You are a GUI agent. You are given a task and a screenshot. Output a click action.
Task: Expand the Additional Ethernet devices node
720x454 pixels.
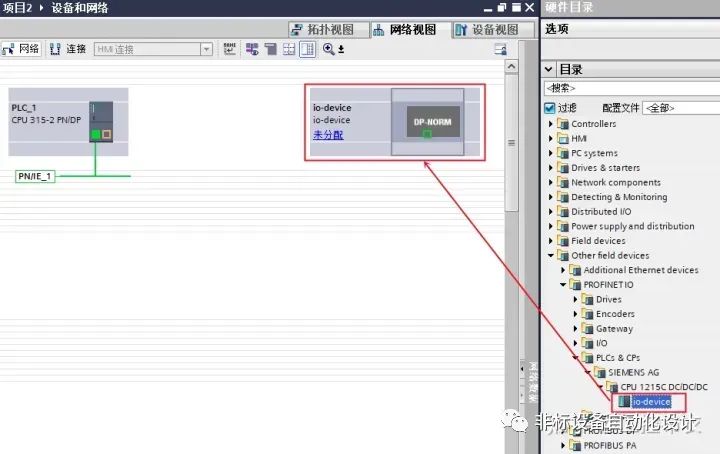tap(563, 270)
